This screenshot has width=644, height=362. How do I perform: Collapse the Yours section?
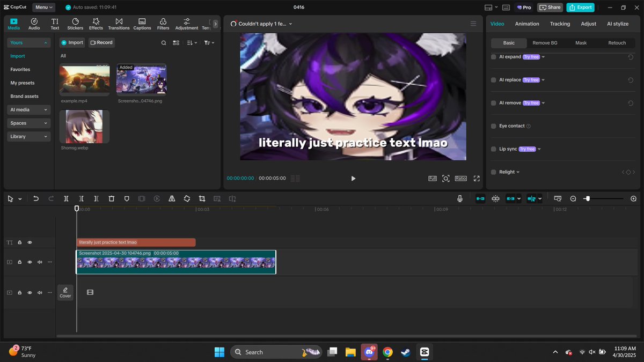(x=29, y=42)
